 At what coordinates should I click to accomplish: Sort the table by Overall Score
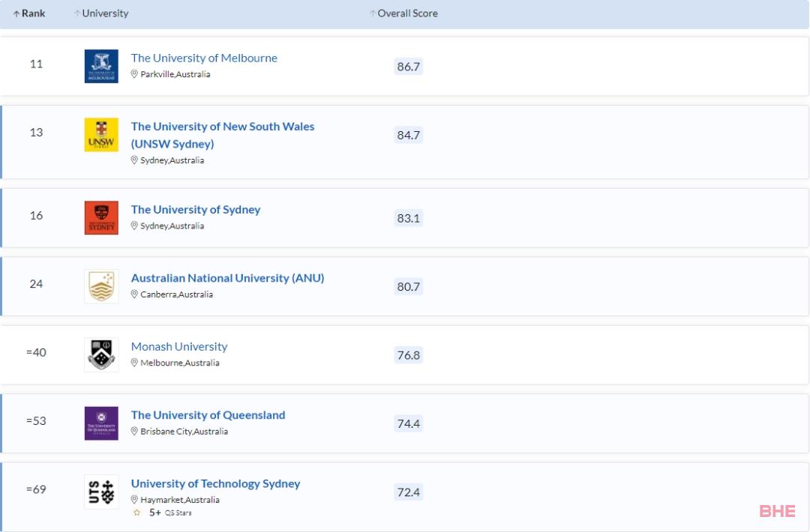pyautogui.click(x=404, y=13)
